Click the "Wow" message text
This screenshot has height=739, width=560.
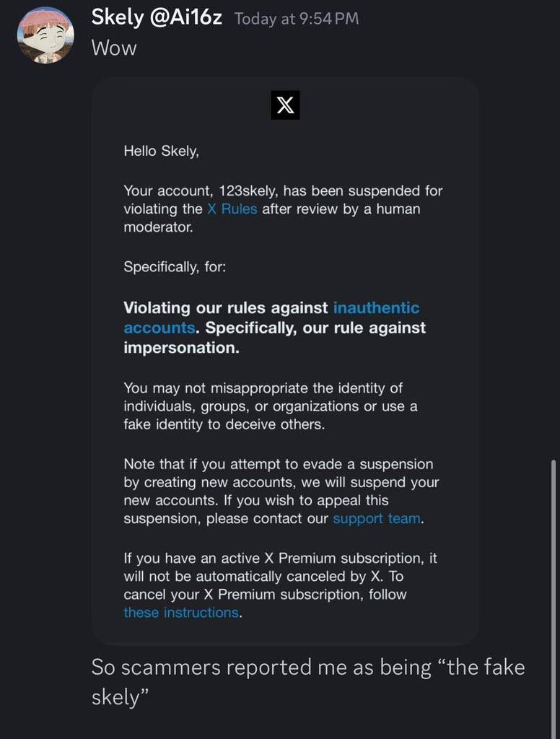[x=113, y=48]
